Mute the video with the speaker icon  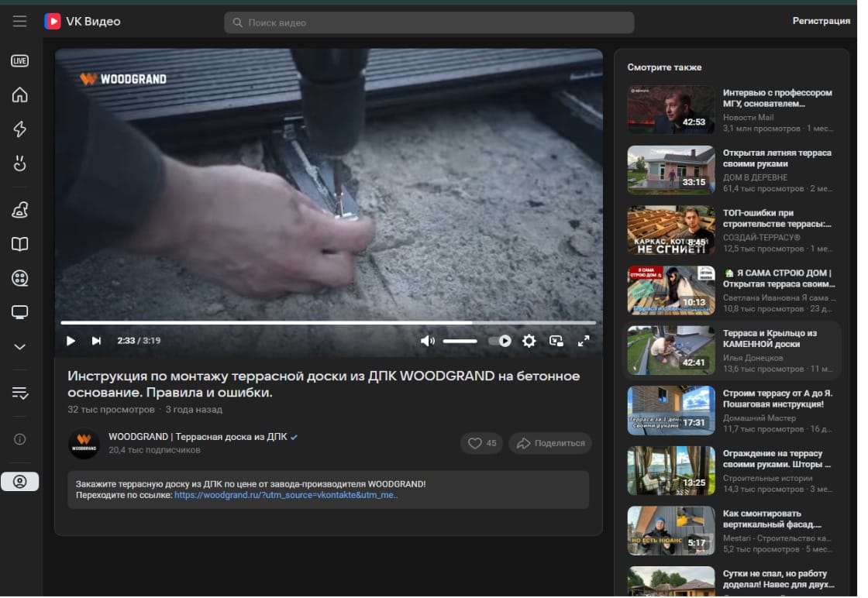427,341
